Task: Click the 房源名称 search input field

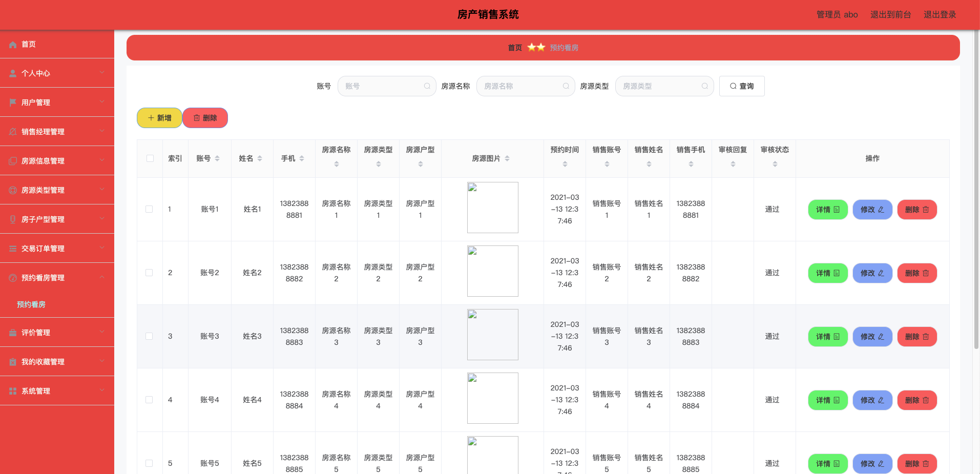Action: pyautogui.click(x=526, y=86)
